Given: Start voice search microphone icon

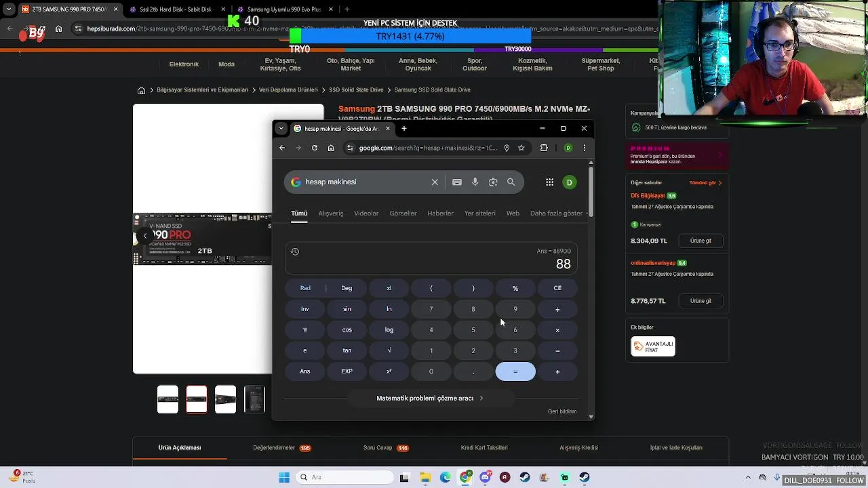Looking at the screenshot, I should click(475, 182).
